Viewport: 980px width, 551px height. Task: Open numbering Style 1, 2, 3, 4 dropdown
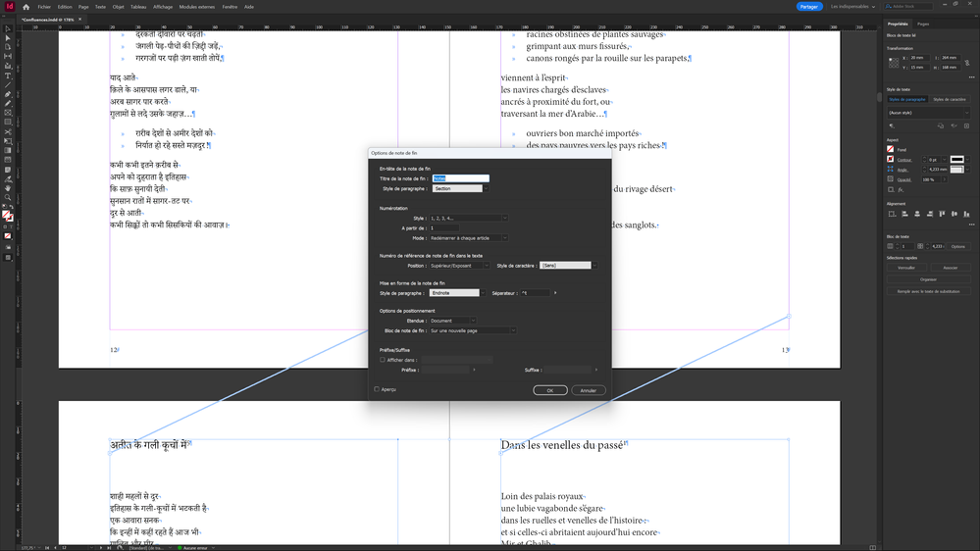pyautogui.click(x=468, y=218)
